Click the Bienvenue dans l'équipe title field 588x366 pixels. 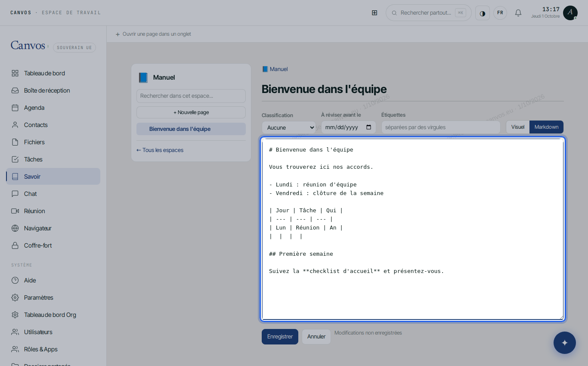(413, 90)
